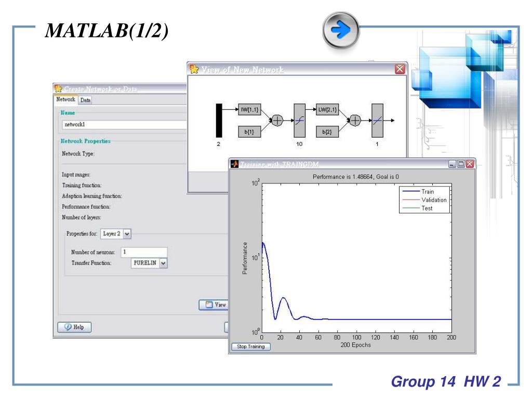Switch to the Data tab
This screenshot has width=532, height=399.
[x=85, y=100]
